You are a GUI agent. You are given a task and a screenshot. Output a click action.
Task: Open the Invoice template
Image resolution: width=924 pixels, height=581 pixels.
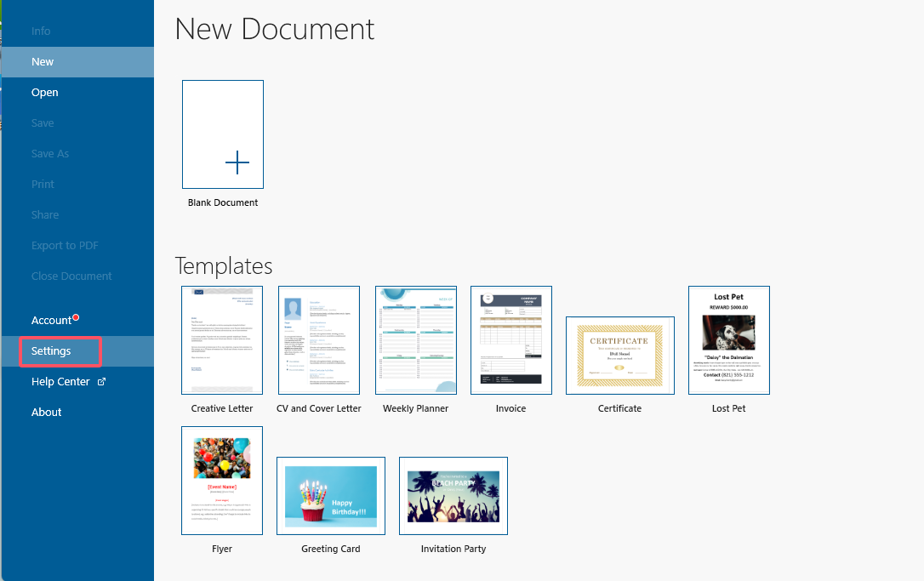coord(511,340)
